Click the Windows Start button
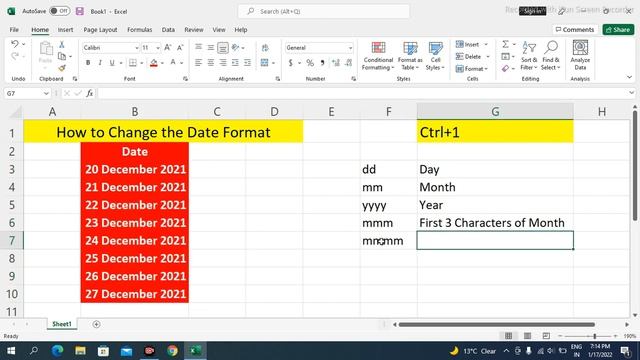 (11, 351)
